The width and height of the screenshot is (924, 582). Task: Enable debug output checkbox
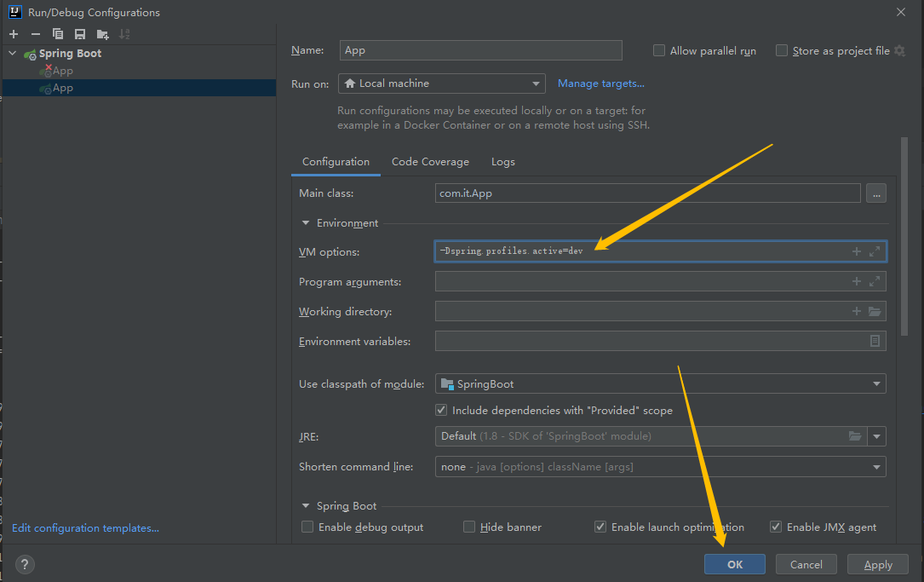(307, 527)
